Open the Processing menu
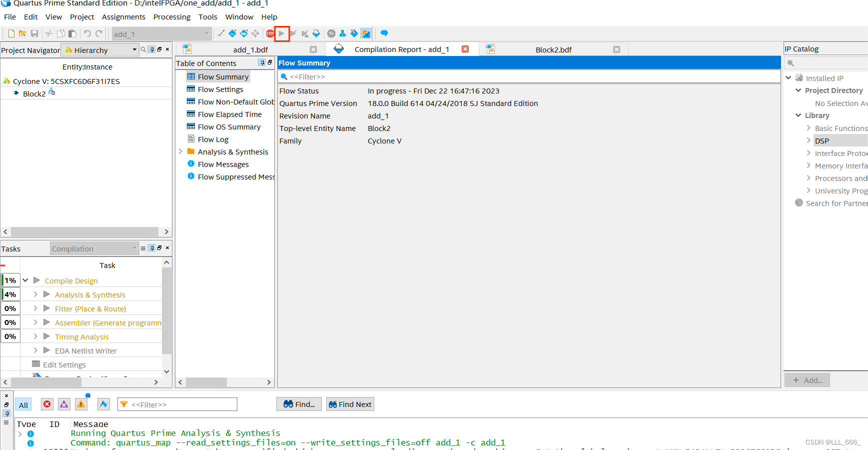This screenshot has width=868, height=450. pyautogui.click(x=172, y=17)
